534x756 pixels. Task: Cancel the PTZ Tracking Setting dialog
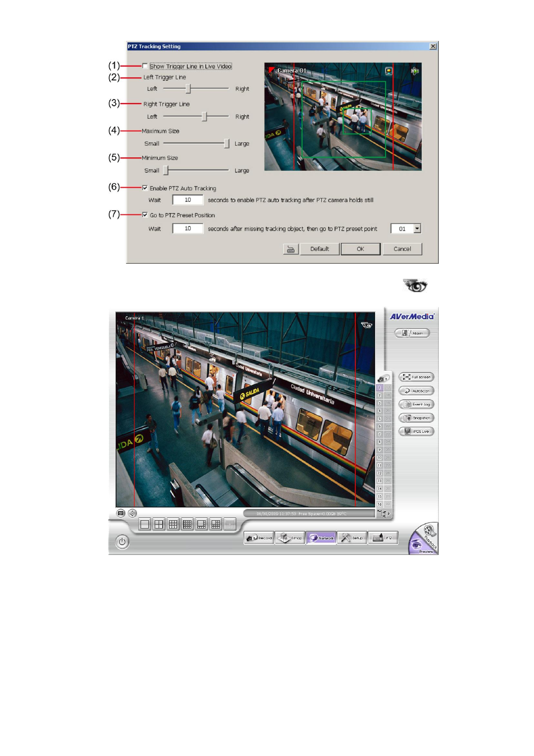(402, 249)
